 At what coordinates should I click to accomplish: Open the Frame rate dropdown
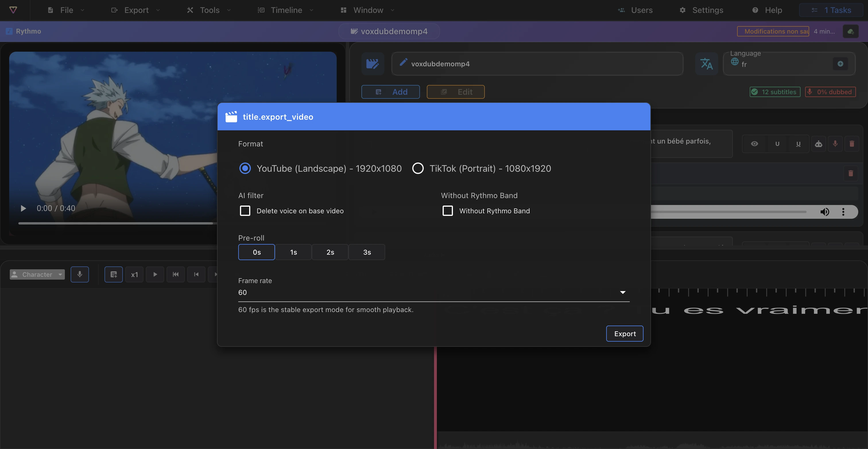tap(434, 292)
